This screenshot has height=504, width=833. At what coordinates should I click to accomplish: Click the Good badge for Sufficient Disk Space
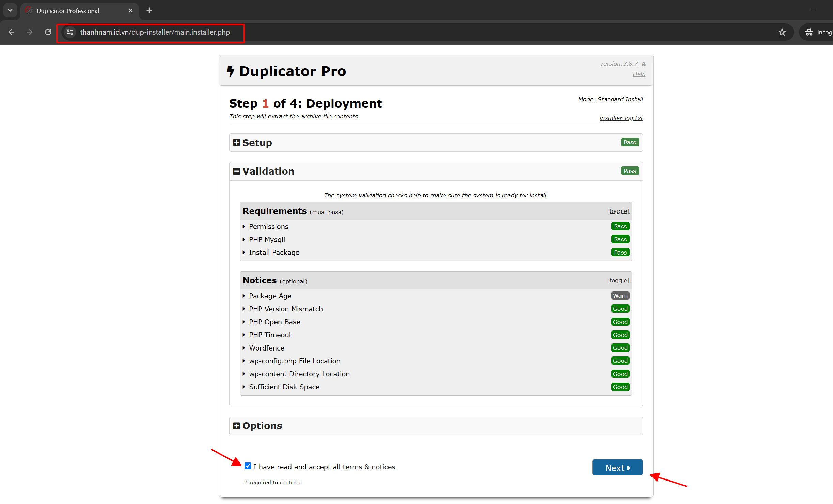pos(620,387)
